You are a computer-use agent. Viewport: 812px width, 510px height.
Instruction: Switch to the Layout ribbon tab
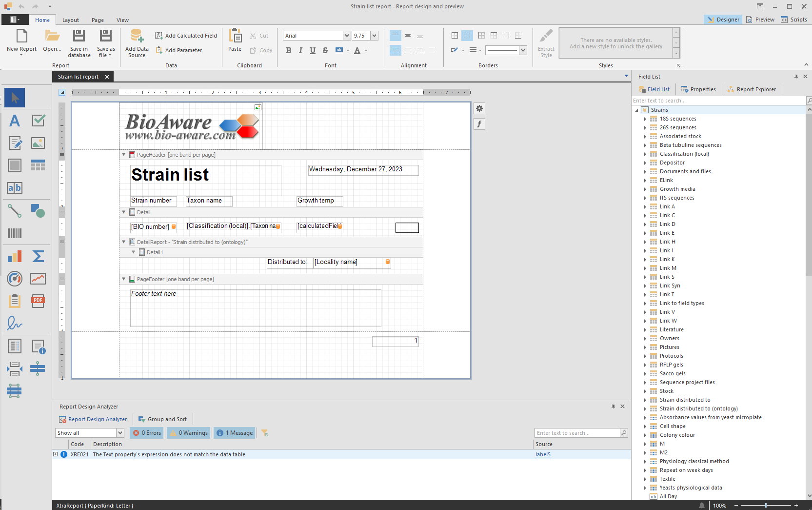(71, 20)
